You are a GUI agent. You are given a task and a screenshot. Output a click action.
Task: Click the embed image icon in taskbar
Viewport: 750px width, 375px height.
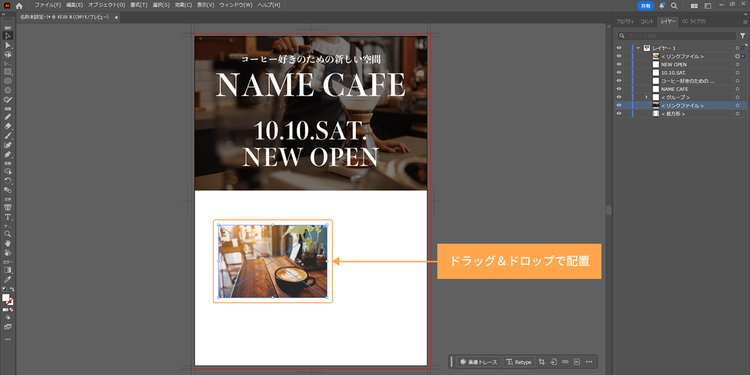coord(553,362)
